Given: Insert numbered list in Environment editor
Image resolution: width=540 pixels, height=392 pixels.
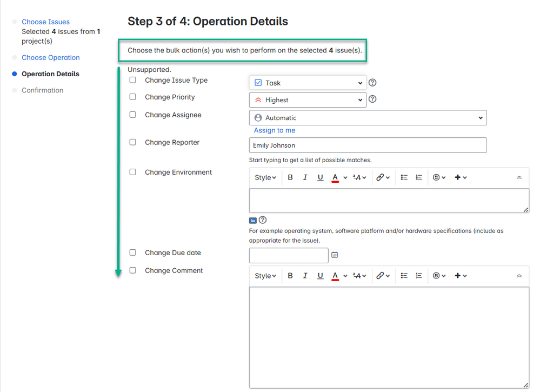Looking at the screenshot, I should pos(419,177).
